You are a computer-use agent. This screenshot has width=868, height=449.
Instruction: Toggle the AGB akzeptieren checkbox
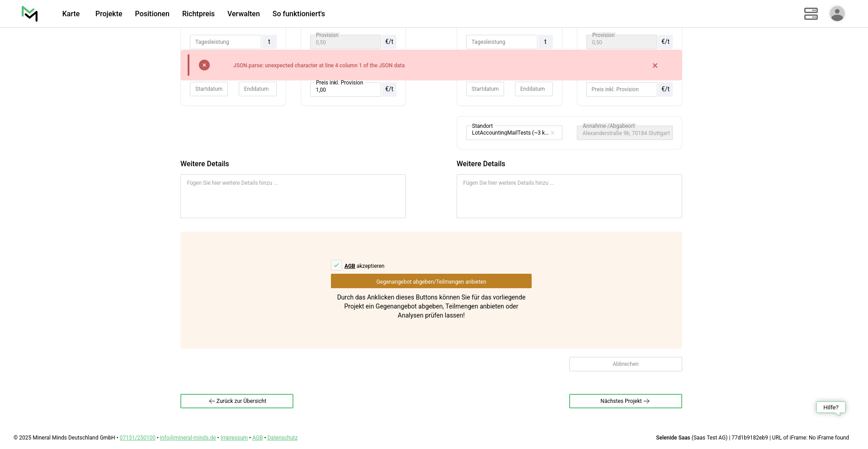tap(336, 266)
